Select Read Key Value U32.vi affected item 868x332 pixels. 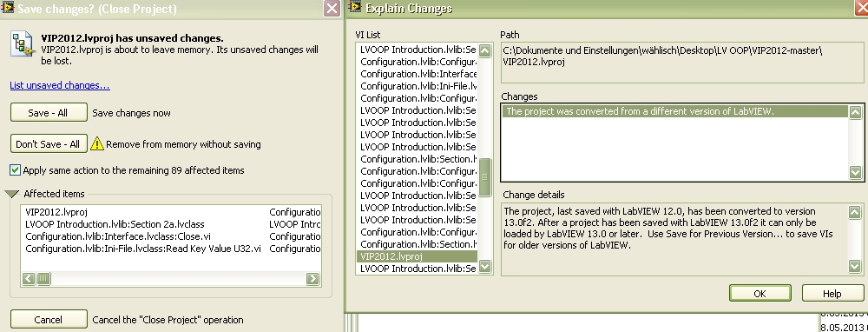[143, 249]
